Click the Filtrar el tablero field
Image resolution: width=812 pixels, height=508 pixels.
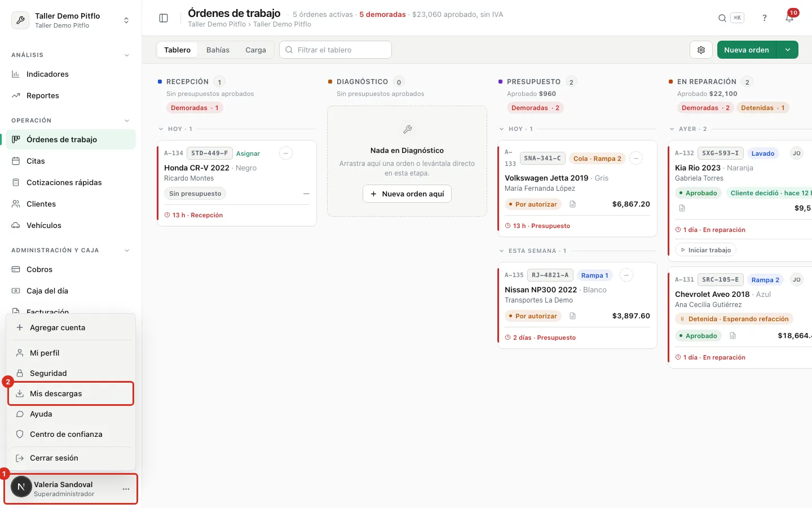click(x=336, y=50)
